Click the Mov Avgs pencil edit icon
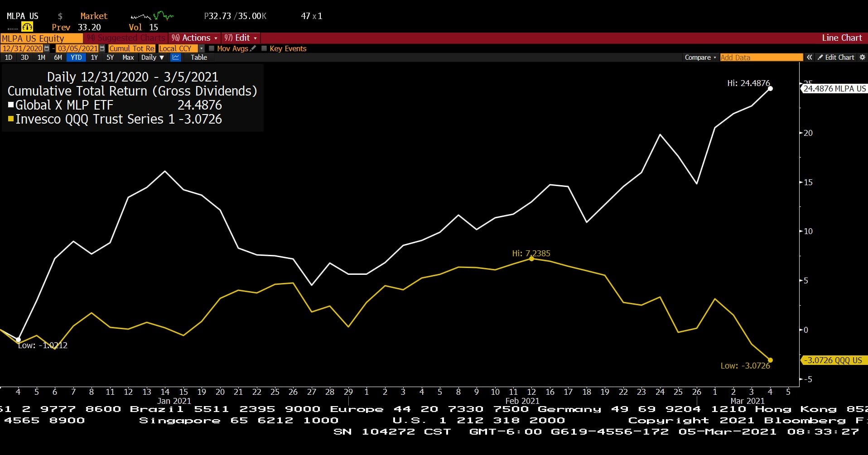Image resolution: width=868 pixels, height=455 pixels. tap(253, 48)
